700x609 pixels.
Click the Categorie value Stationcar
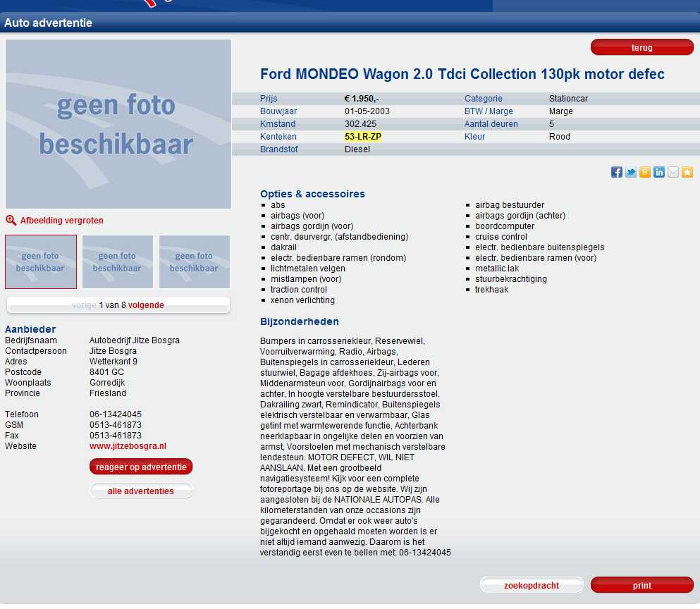[568, 98]
